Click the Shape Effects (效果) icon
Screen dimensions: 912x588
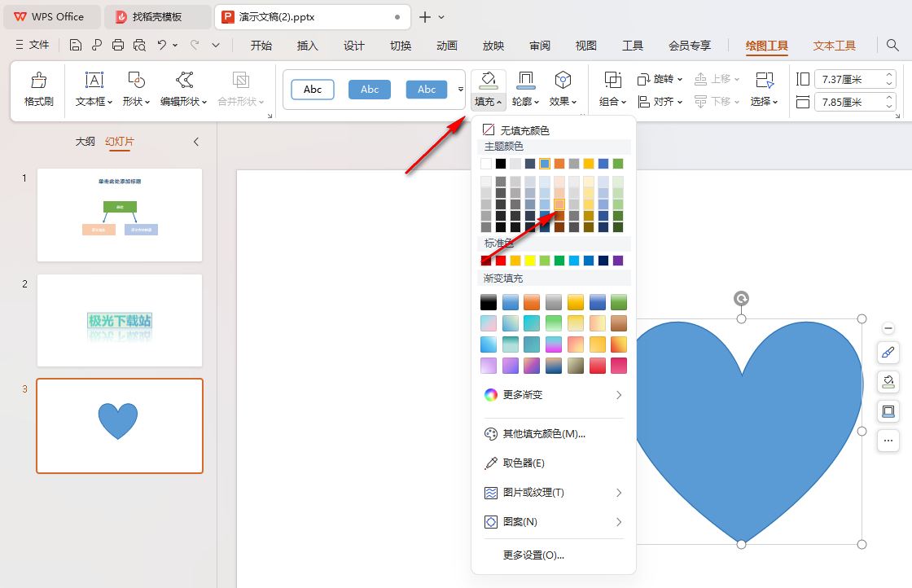(x=563, y=81)
